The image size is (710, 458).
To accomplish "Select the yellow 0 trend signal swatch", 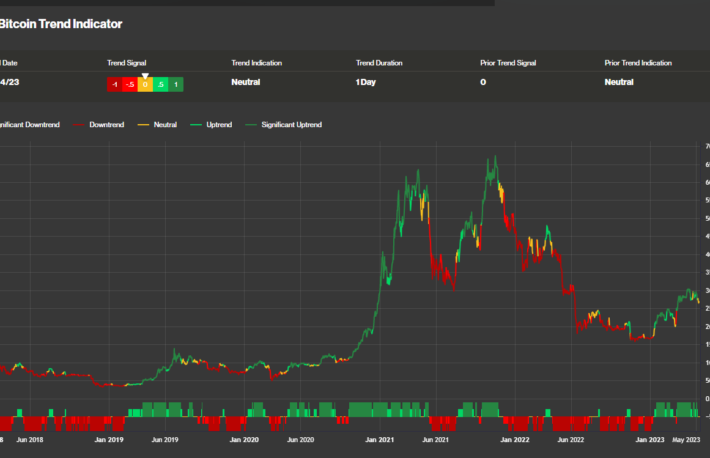I will (145, 84).
